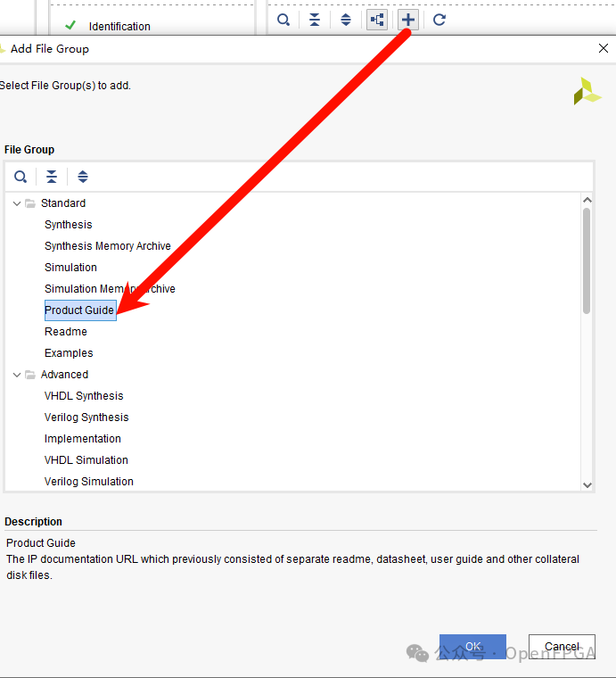616x678 pixels.
Task: Select VHDL Simulation item
Action: pyautogui.click(x=86, y=460)
